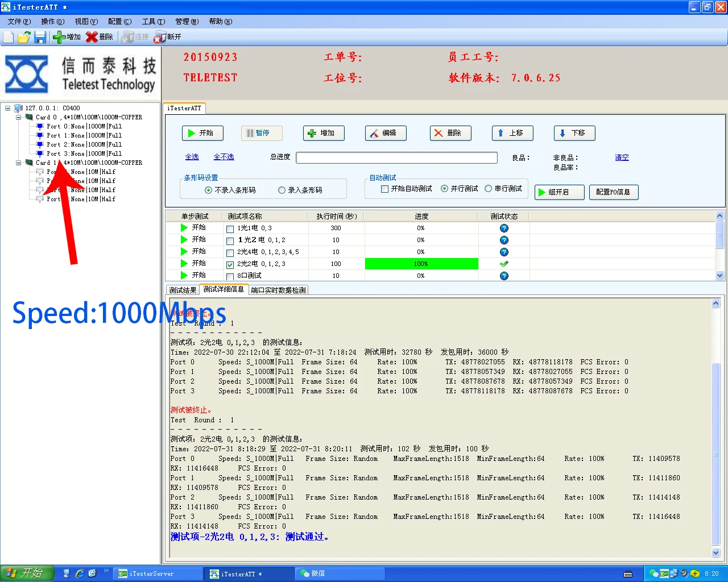
Task: Collapse the Card 0 tree node
Action: coord(19,117)
